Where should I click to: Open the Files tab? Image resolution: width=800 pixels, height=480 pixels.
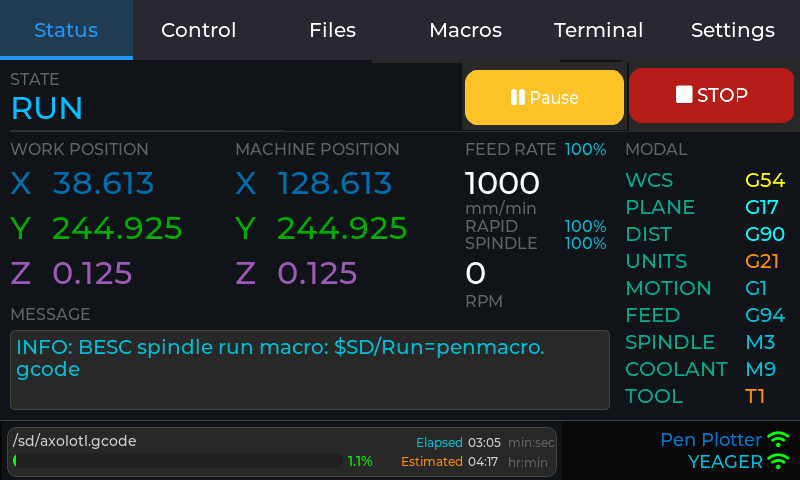(332, 30)
